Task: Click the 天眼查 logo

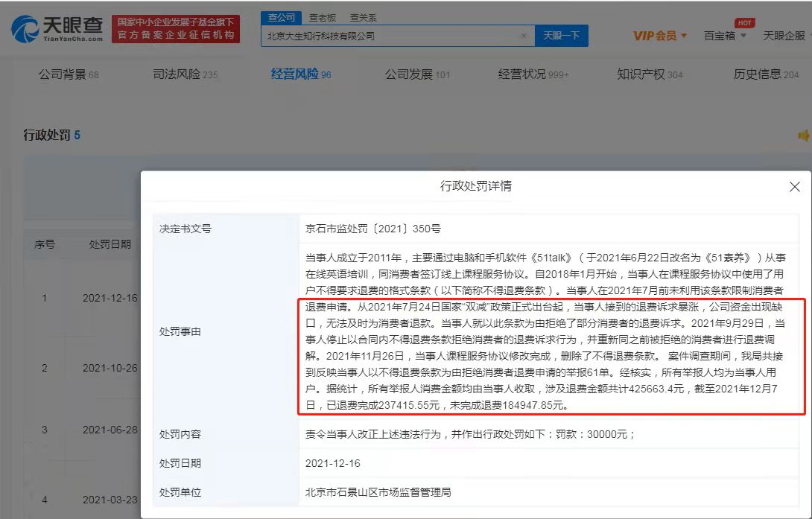Action: click(x=57, y=28)
